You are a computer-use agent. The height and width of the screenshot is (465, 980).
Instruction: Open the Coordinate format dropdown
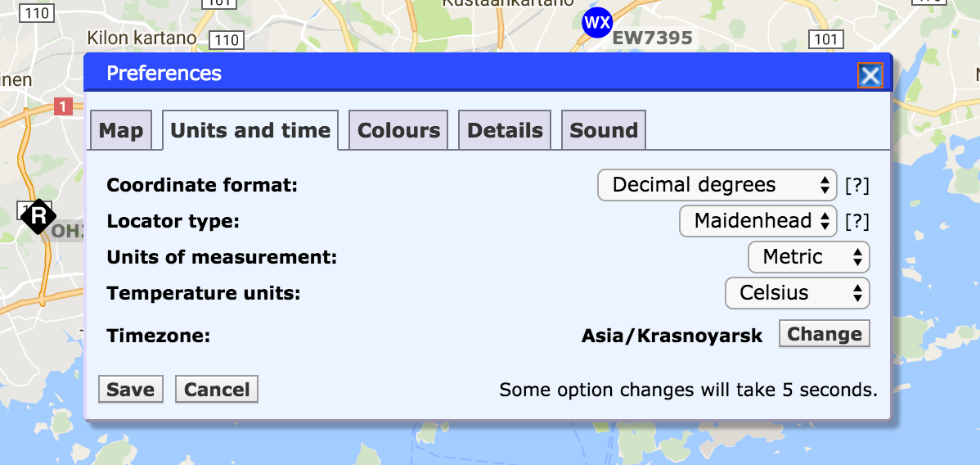[717, 185]
